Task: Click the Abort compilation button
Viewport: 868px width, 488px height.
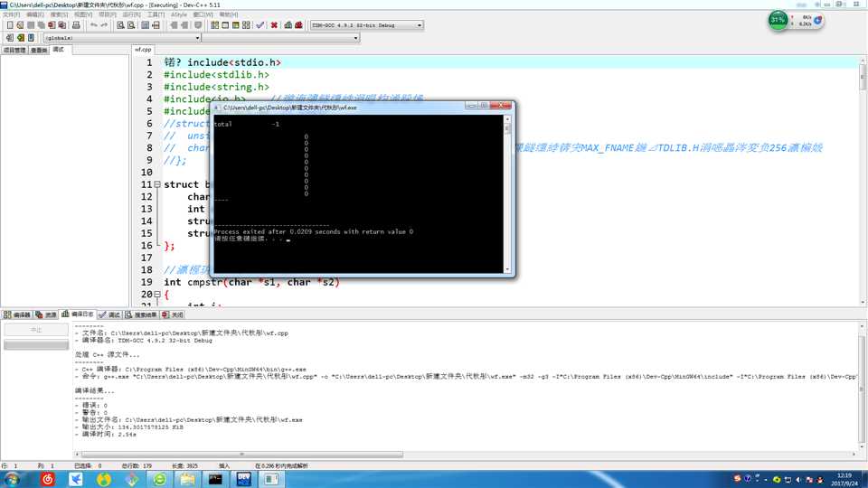Action: coord(36,330)
